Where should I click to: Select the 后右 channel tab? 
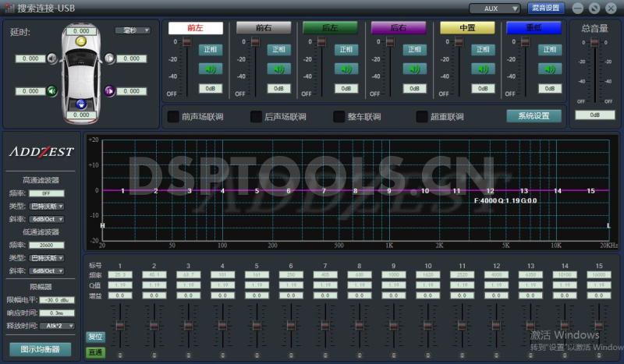(398, 27)
